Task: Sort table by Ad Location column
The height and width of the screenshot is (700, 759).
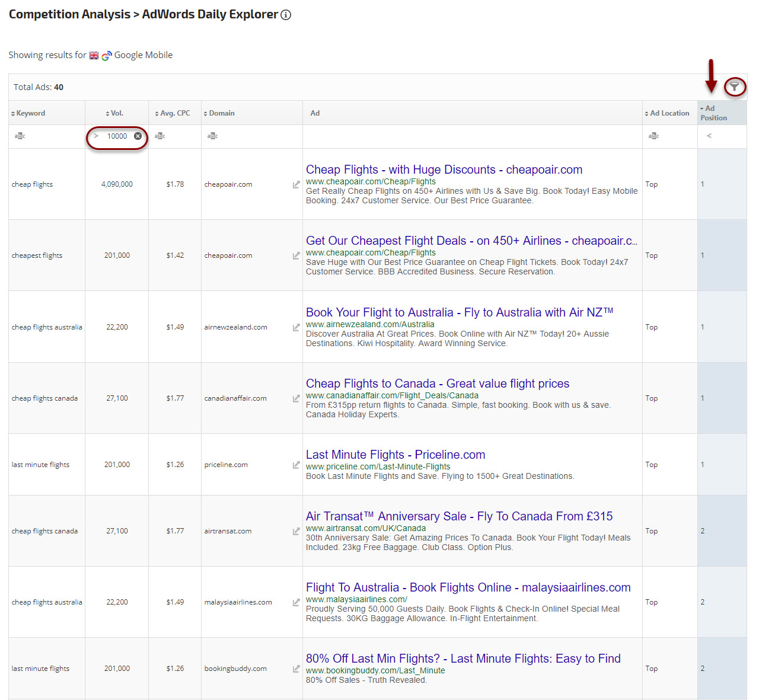Action: [669, 113]
